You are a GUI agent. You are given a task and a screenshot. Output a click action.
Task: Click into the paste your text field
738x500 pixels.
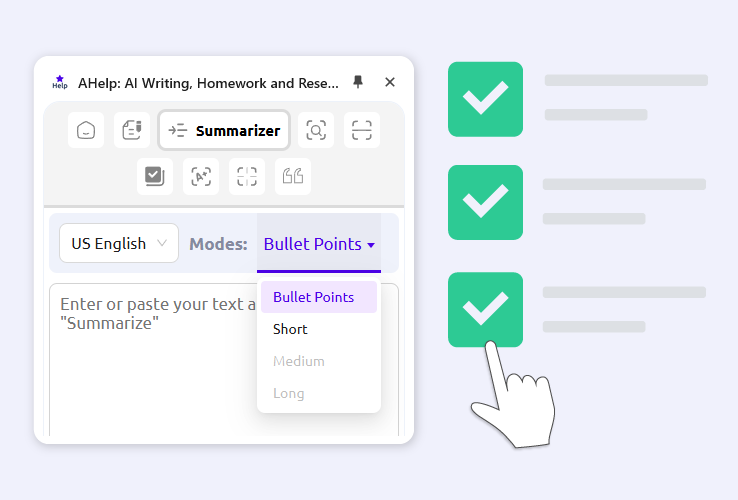(x=153, y=360)
